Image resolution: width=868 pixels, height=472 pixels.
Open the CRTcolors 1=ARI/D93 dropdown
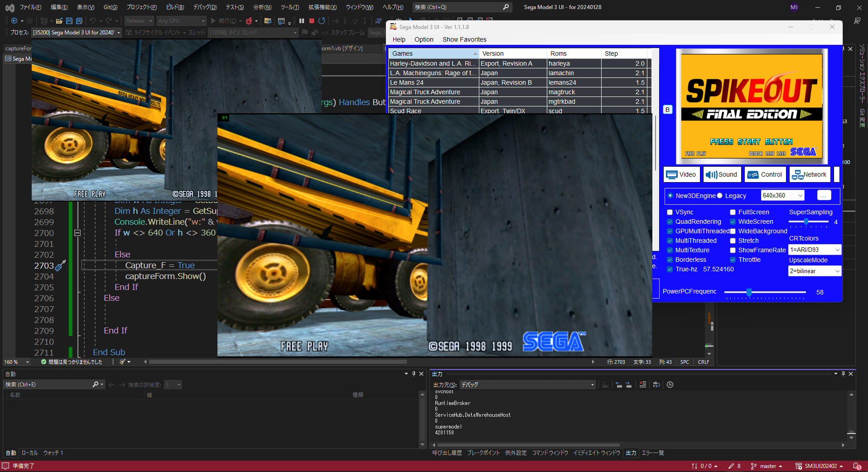pyautogui.click(x=815, y=250)
